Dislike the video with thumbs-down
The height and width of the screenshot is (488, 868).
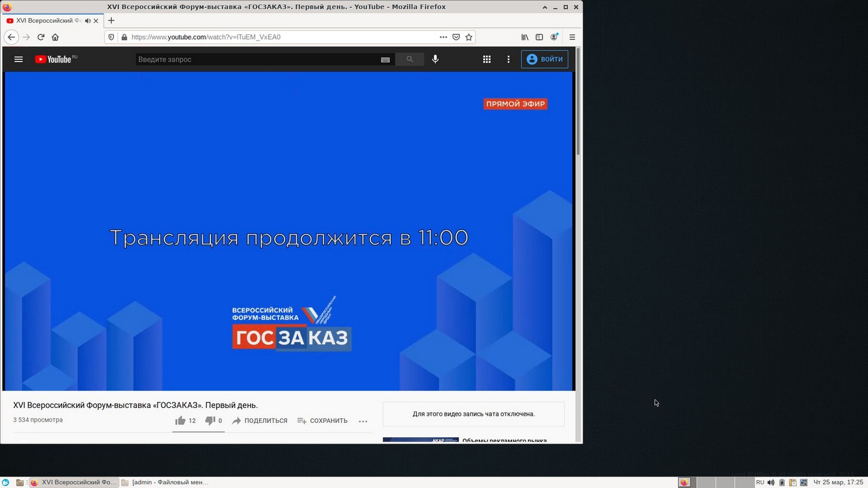213,421
